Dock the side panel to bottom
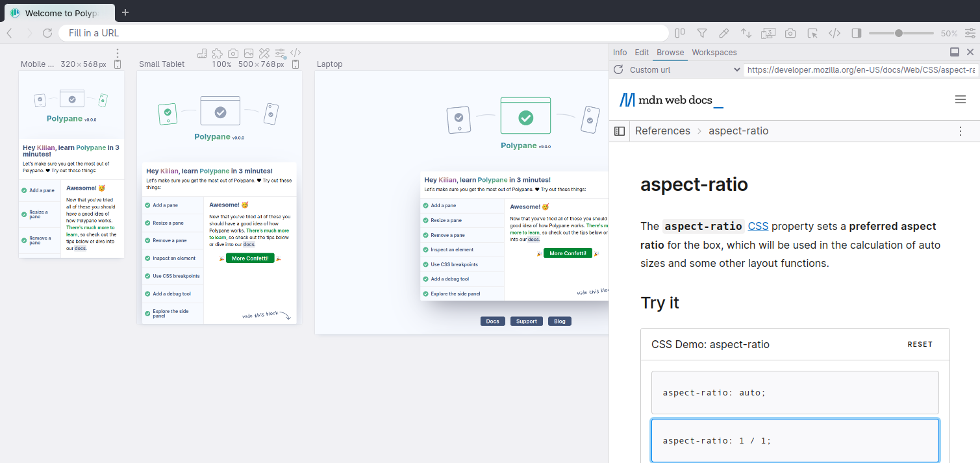 coord(955,52)
